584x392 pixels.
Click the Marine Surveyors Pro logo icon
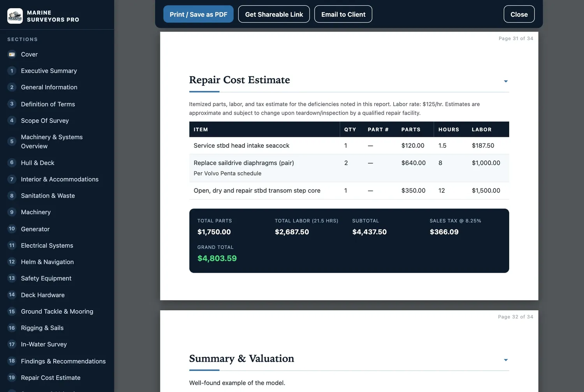(x=15, y=16)
